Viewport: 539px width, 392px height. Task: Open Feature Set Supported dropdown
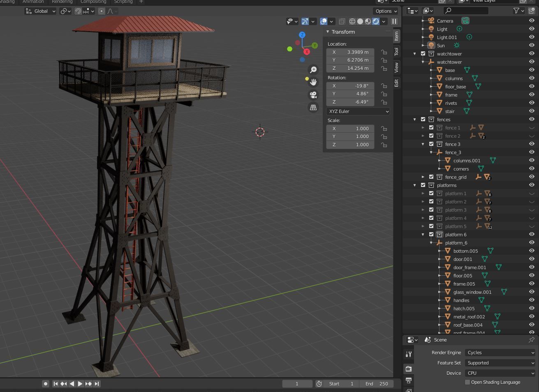500,363
